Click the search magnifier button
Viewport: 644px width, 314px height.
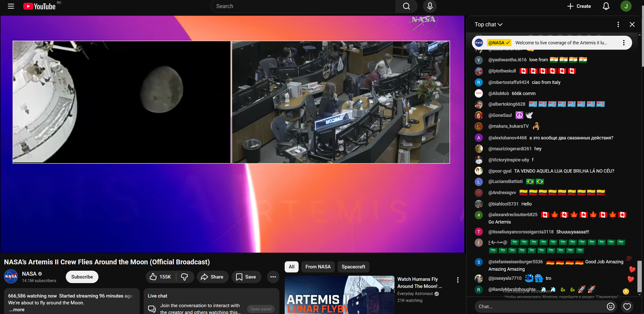(406, 6)
